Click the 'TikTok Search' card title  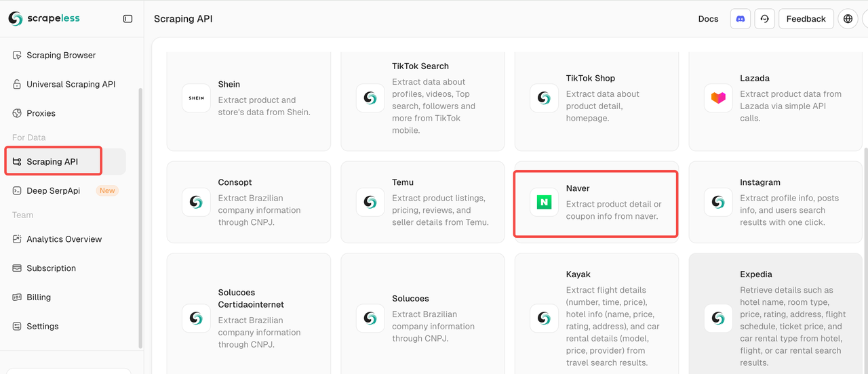420,66
